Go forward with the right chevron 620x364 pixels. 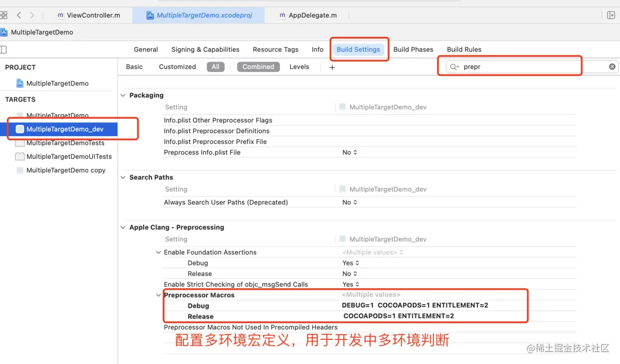click(32, 15)
